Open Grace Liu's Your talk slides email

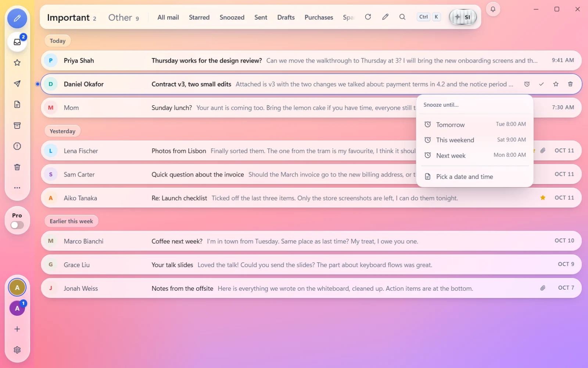tap(311, 265)
